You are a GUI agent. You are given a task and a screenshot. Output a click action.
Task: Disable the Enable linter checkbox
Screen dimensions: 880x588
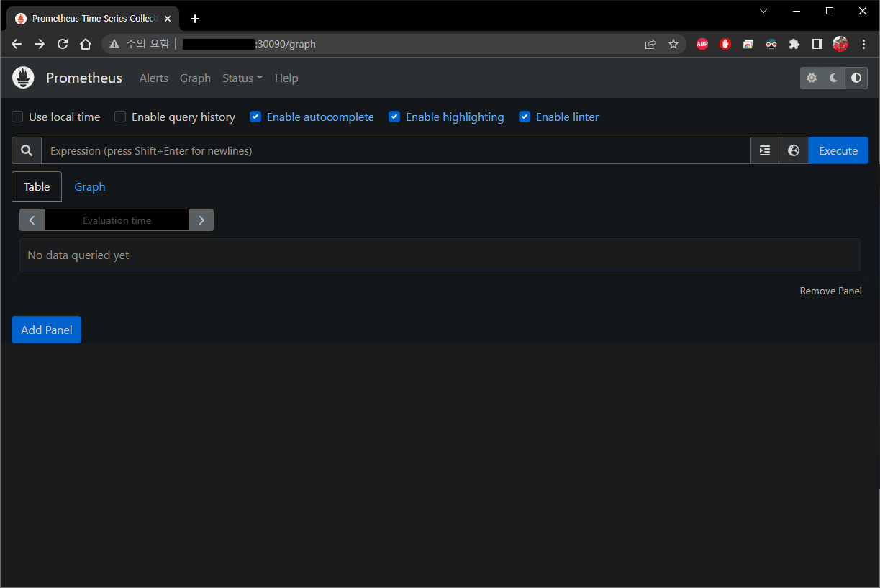pyautogui.click(x=525, y=117)
